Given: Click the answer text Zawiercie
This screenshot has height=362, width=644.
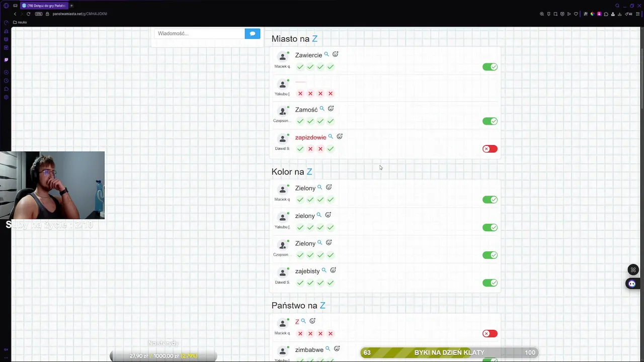Looking at the screenshot, I should click(x=308, y=55).
